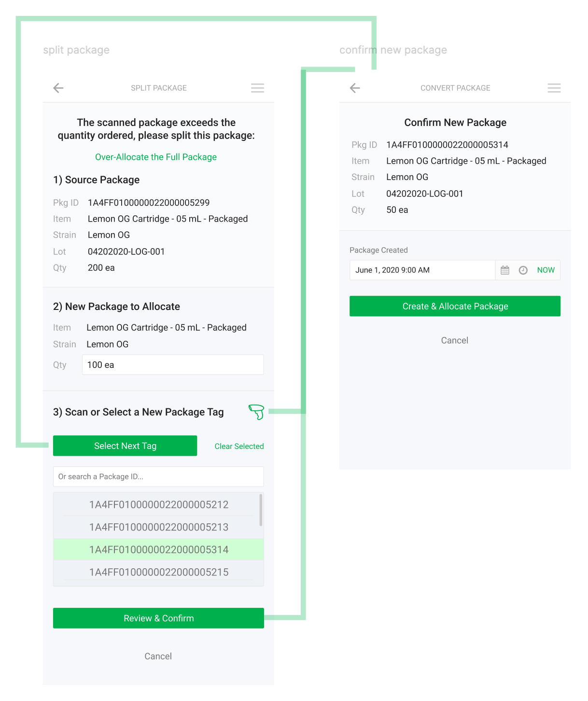Screen dimensions: 588x701
Task: Click Over-Allocate the Full Package link
Action: point(156,157)
